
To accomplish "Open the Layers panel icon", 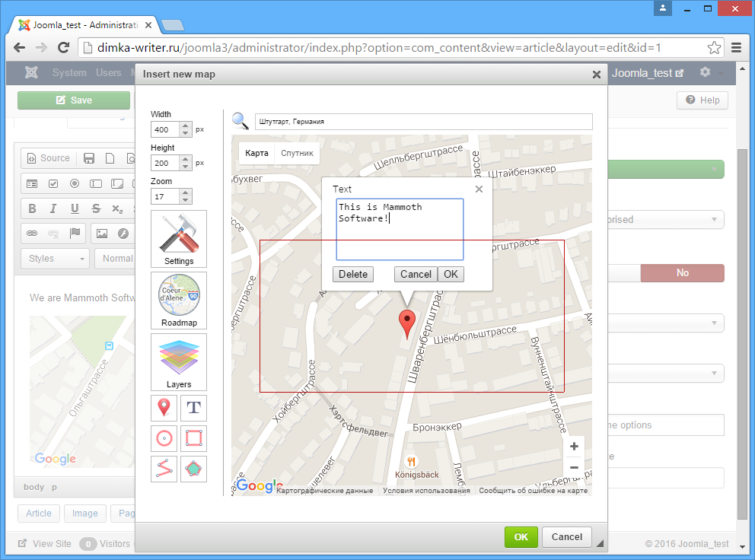I will (179, 361).
